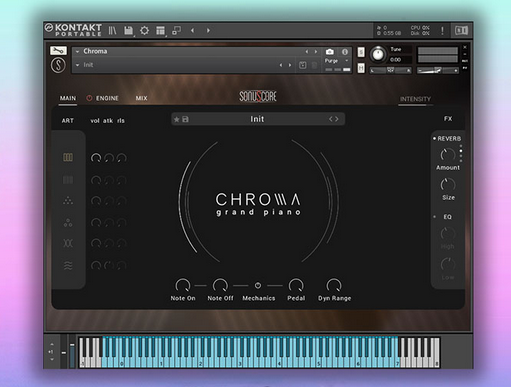Toggle the Engine power button

click(x=89, y=98)
